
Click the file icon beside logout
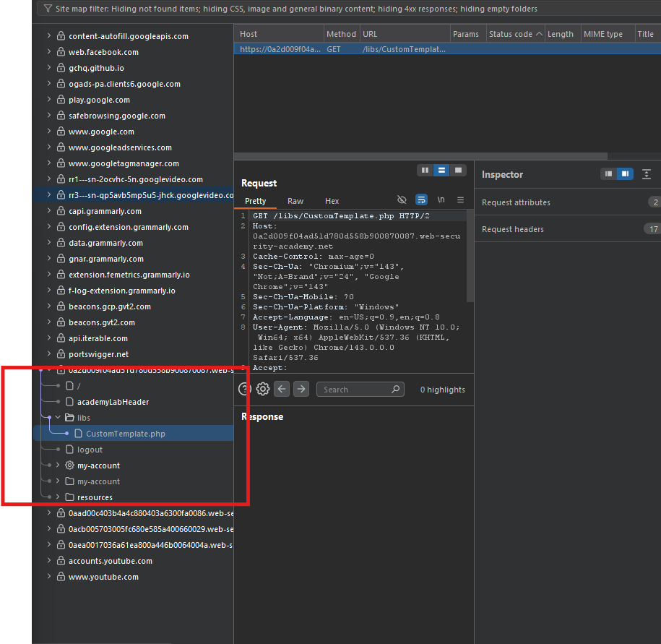coord(69,449)
